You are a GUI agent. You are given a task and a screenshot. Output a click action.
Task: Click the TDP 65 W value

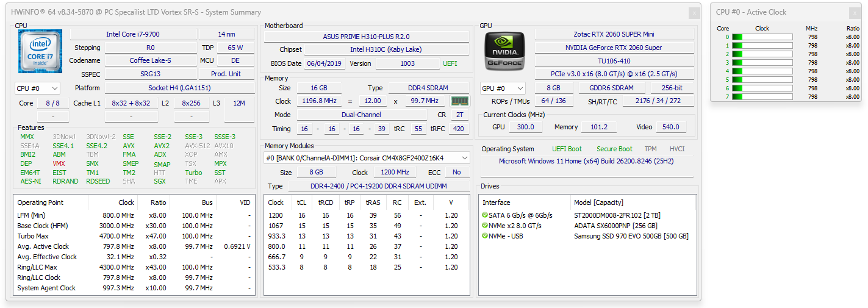(x=235, y=48)
